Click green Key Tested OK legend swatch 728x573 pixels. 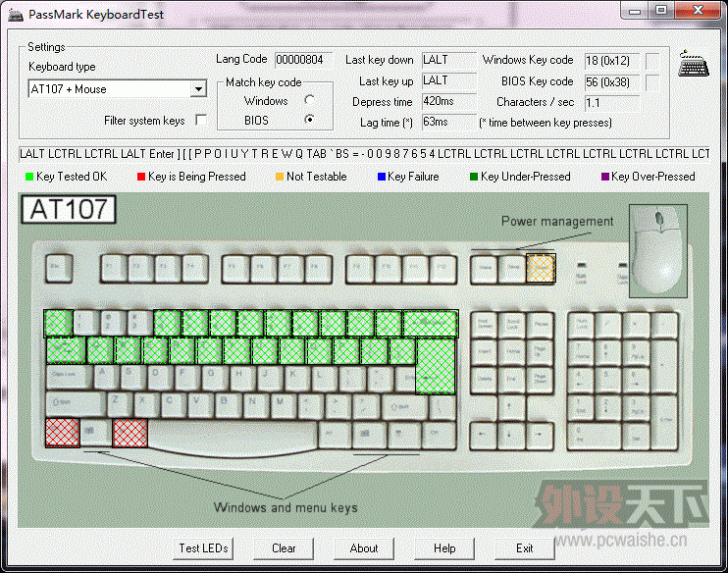(x=29, y=177)
